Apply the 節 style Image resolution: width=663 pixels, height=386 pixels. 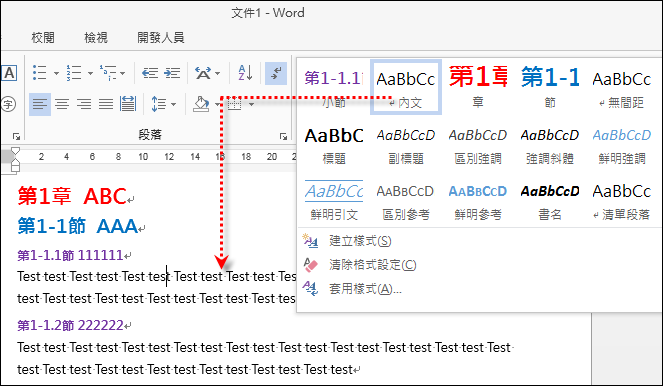[x=550, y=88]
